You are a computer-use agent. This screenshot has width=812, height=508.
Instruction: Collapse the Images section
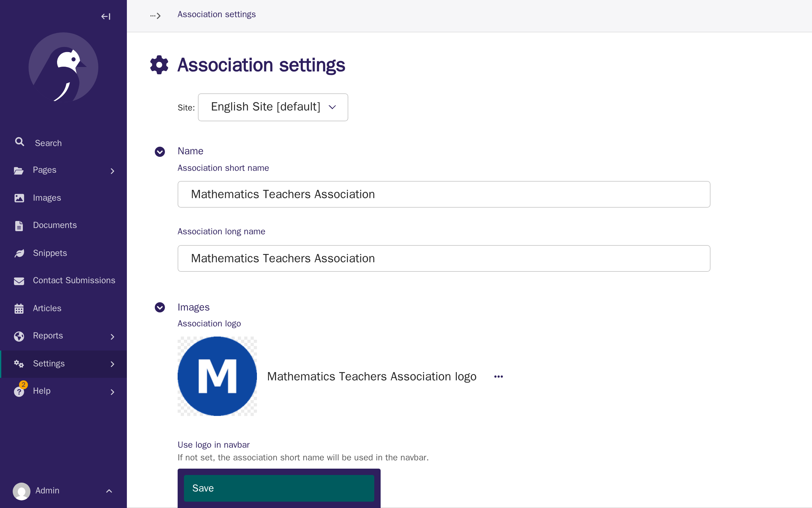point(160,307)
